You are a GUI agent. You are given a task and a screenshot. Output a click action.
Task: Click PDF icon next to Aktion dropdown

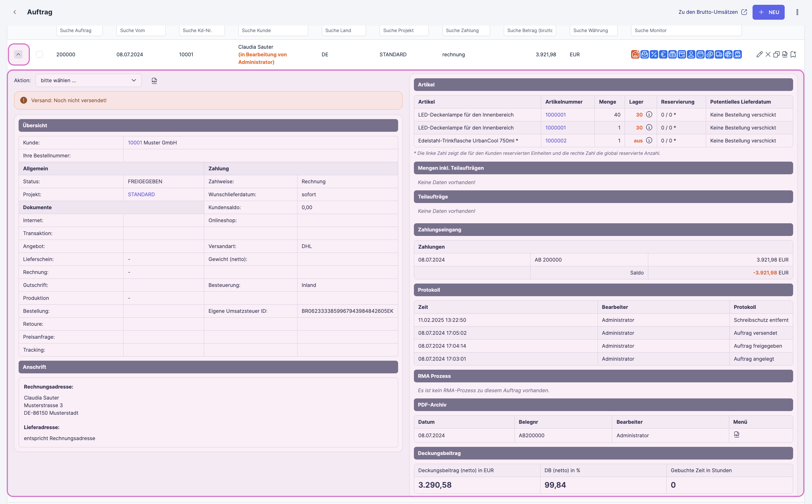pos(154,81)
